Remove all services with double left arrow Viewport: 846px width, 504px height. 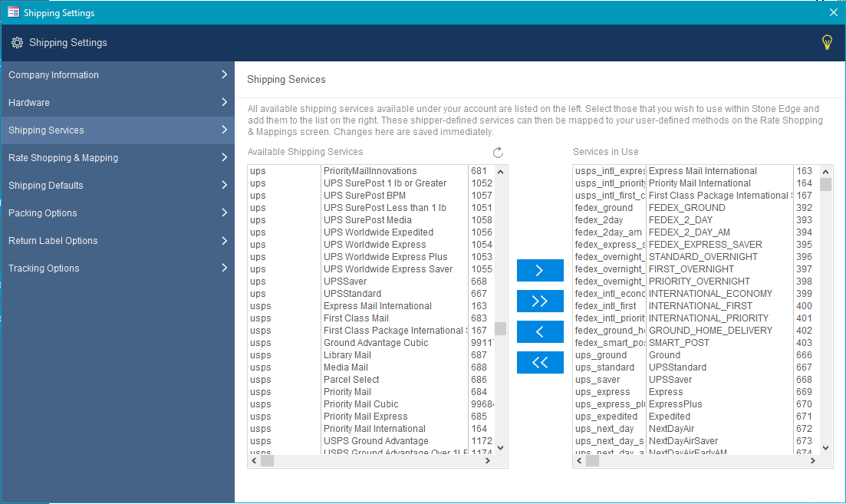[x=540, y=363]
